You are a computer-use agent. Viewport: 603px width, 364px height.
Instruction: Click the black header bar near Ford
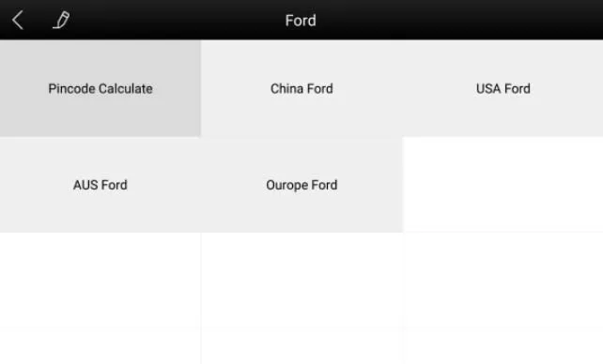tap(301, 20)
